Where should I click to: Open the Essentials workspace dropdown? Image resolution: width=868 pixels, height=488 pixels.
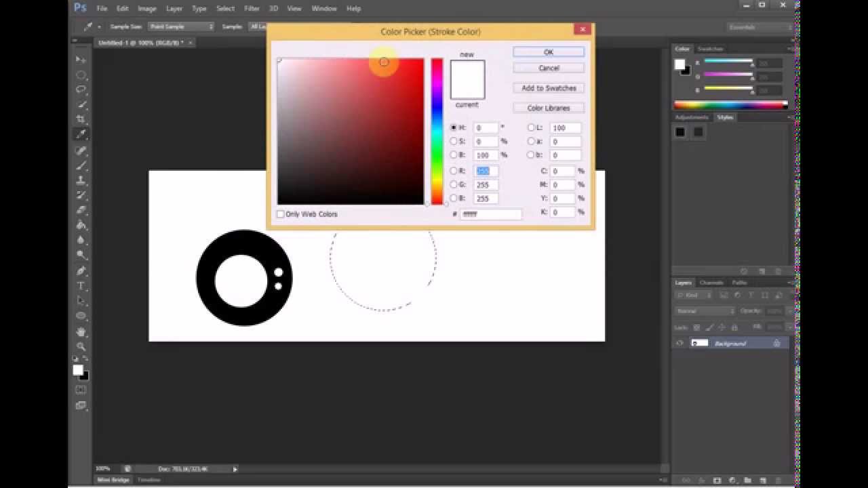coord(759,27)
